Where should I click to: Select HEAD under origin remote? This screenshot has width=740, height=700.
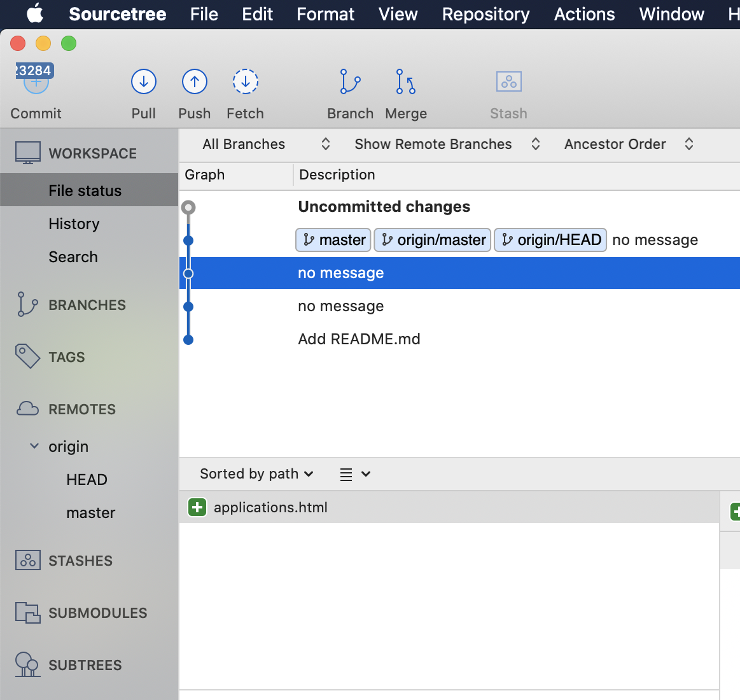point(87,479)
